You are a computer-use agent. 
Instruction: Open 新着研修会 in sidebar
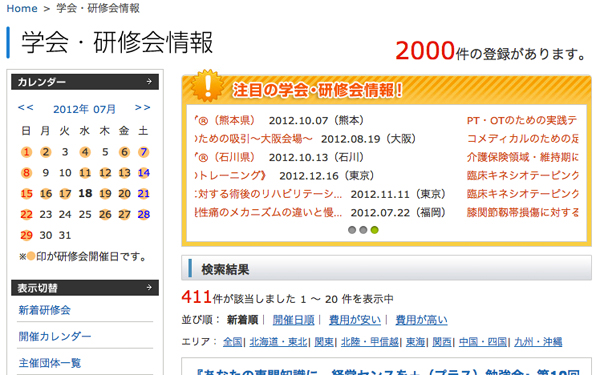pos(44,310)
